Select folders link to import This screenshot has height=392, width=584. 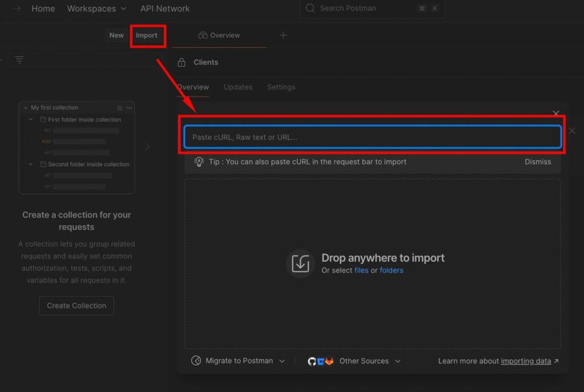pyautogui.click(x=391, y=271)
